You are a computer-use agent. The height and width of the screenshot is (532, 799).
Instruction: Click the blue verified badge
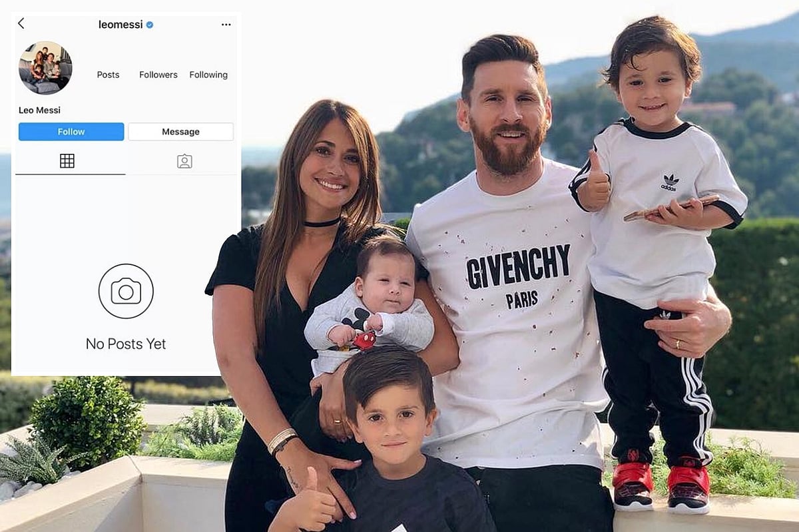pyautogui.click(x=150, y=25)
